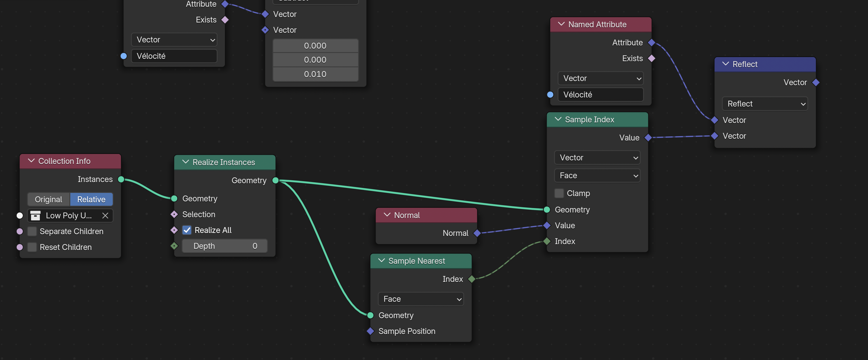
Task: Click the Low Poly U... collection field
Action: 70,215
